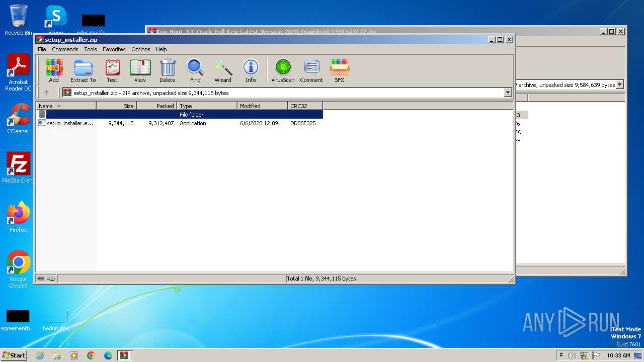Open the Help menu
The image size is (644, 362).
(x=161, y=49)
